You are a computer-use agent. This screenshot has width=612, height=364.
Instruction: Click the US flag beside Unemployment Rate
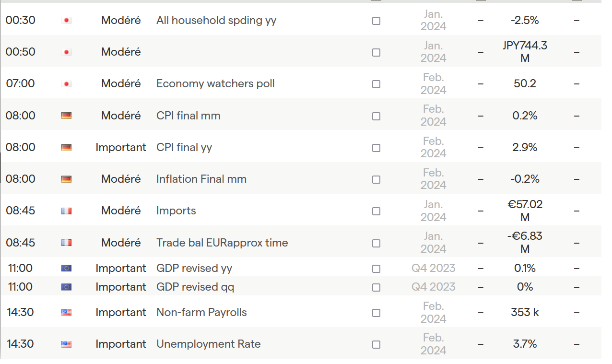[67, 344]
